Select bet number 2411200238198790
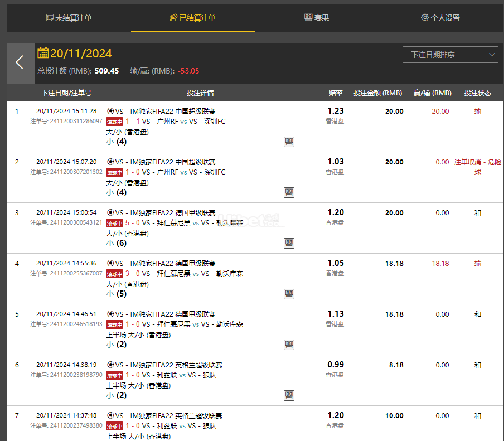Image resolution: width=504 pixels, height=441 pixels. [76, 375]
